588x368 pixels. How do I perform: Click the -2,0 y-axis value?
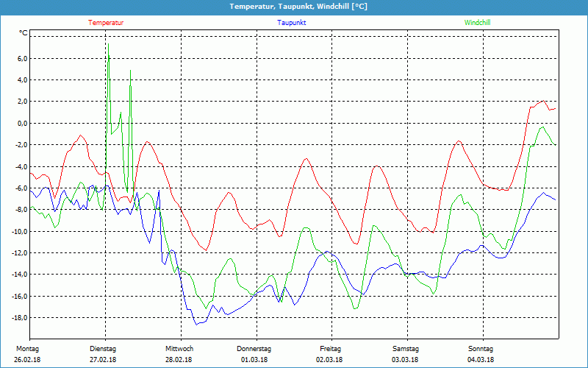click(x=21, y=145)
